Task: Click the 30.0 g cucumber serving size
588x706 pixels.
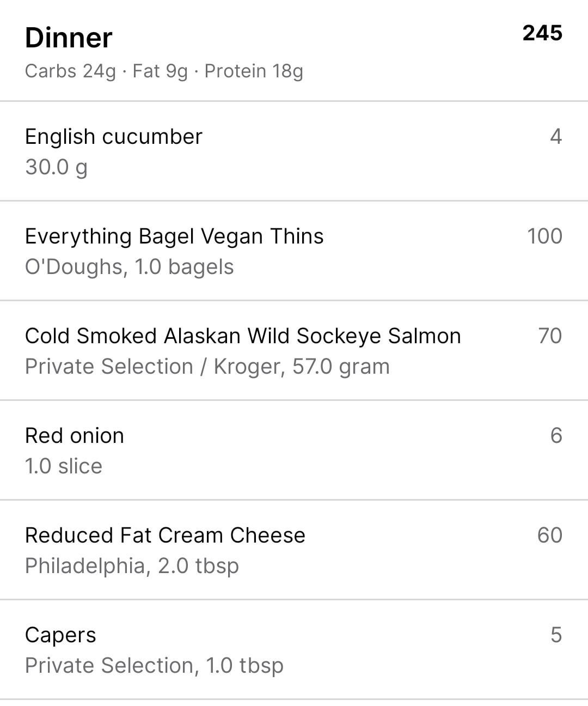Action: pos(56,167)
